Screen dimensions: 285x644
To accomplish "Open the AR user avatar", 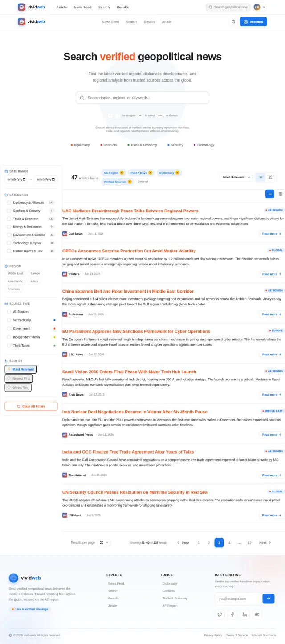I will click(x=257, y=7).
